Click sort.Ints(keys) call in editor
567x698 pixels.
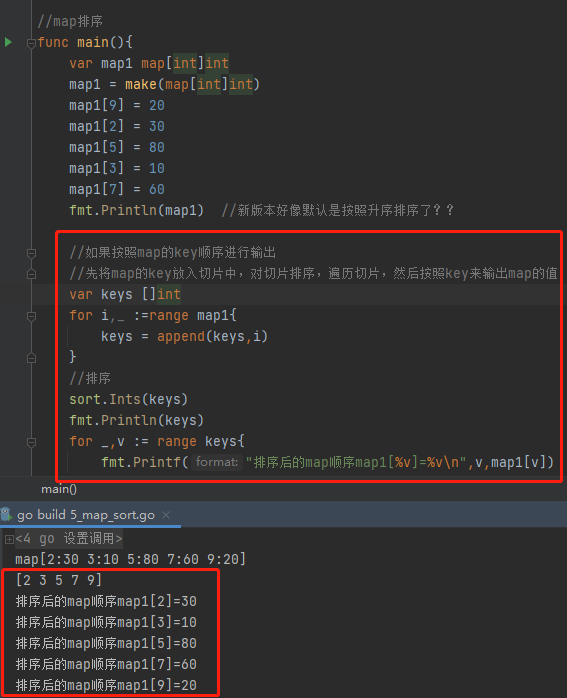(x=129, y=399)
